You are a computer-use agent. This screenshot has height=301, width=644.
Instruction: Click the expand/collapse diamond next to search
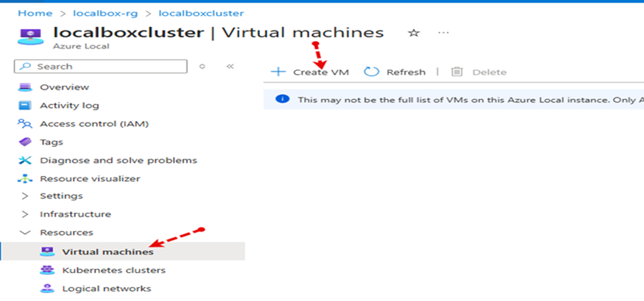(x=201, y=66)
